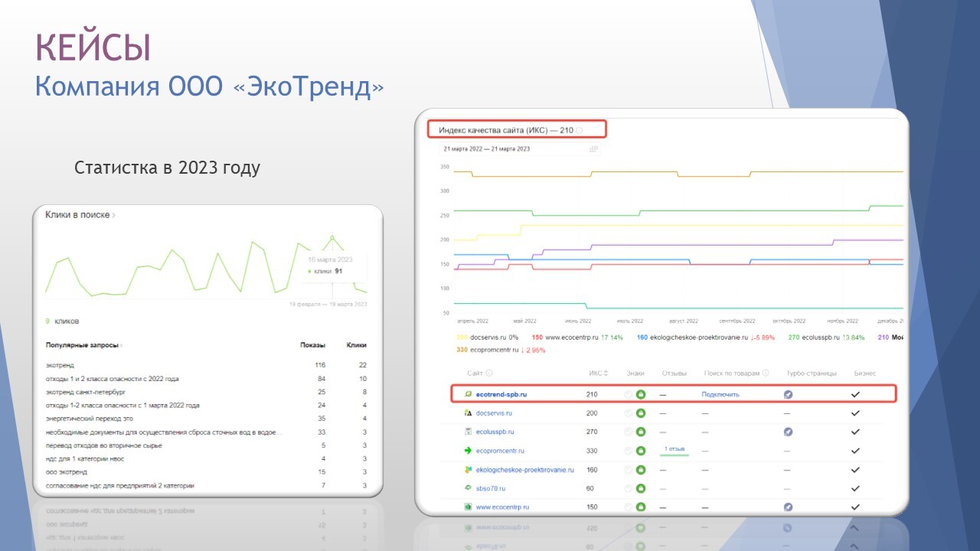
Task: Open the ekologicheskoe-proektirovanie.ru site link
Action: (x=524, y=470)
